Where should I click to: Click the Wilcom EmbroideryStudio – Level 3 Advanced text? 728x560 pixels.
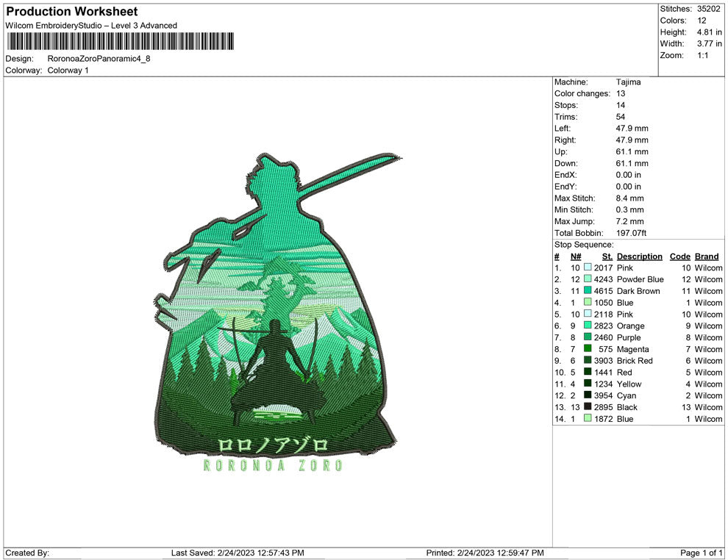[91, 26]
